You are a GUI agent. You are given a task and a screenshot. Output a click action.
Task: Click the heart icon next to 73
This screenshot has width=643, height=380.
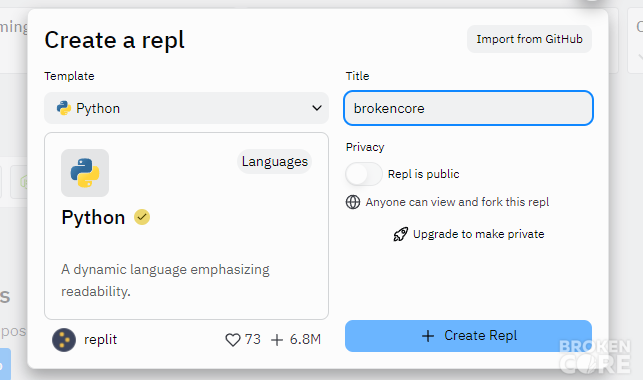(233, 340)
